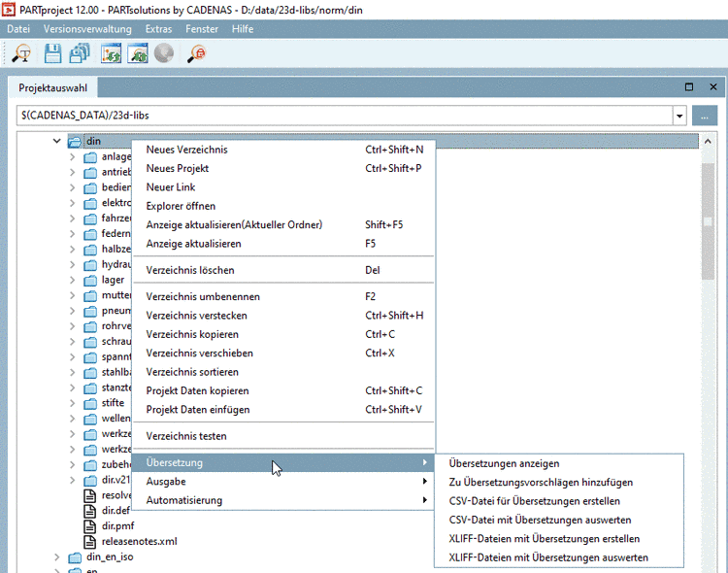
Task: Choose Explorer öffnen menu entry
Action: (x=283, y=206)
